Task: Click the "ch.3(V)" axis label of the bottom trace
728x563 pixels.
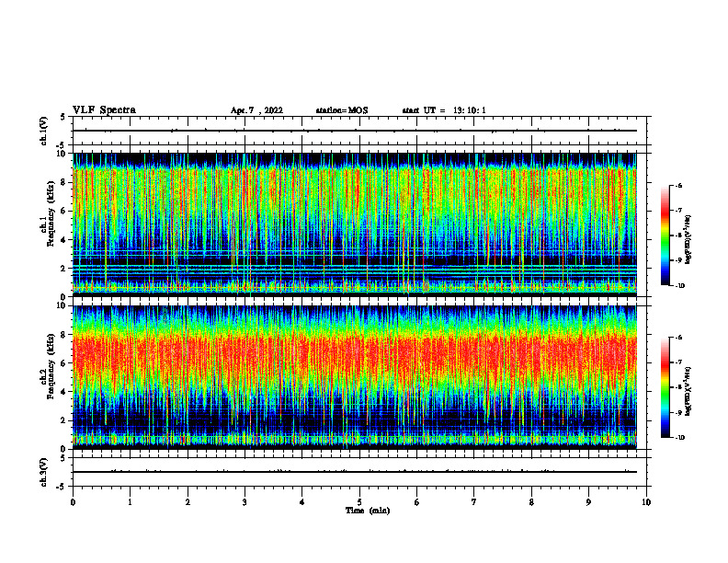Action: click(43, 472)
